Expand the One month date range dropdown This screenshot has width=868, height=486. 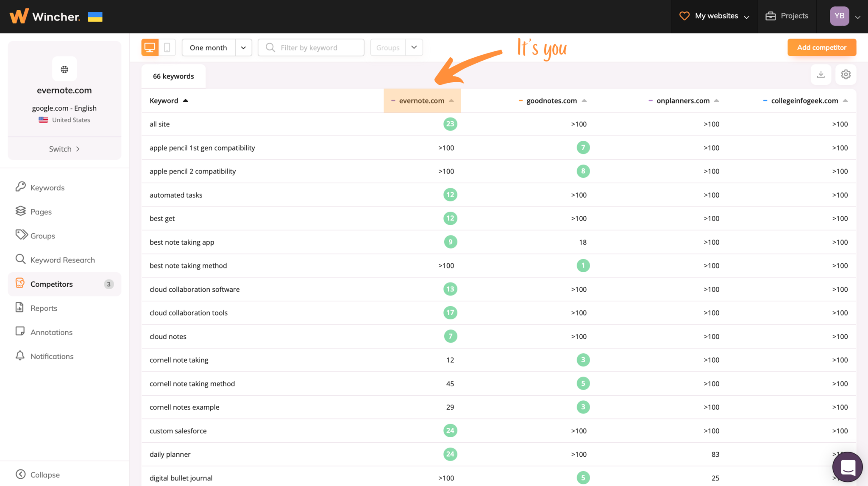point(243,47)
